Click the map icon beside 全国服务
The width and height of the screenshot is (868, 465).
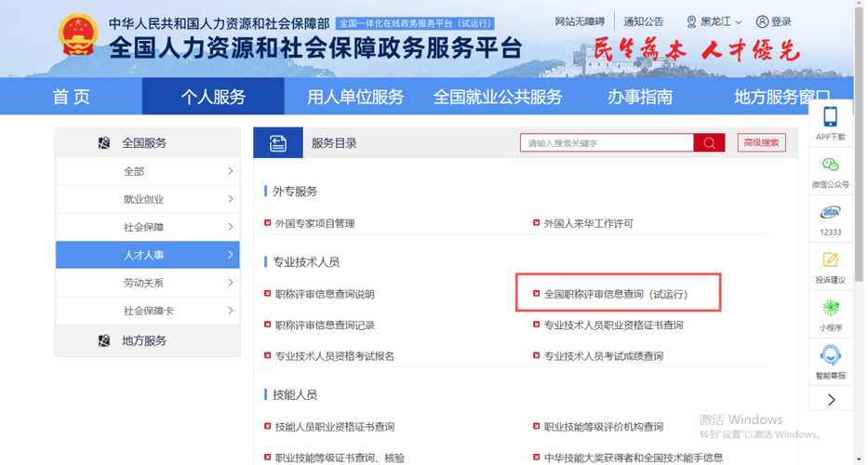pos(104,143)
